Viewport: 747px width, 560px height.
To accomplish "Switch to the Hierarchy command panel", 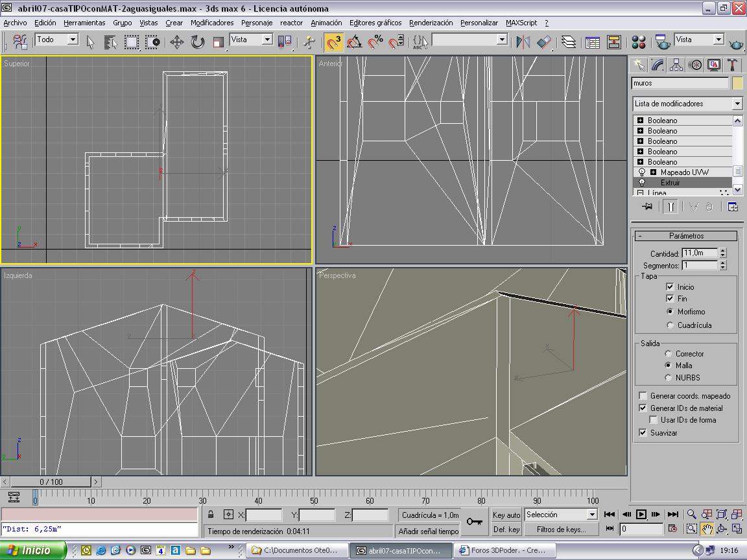I will [676, 65].
